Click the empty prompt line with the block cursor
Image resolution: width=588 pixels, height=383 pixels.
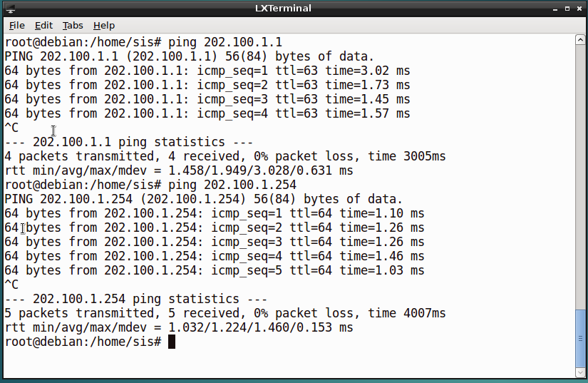90,342
